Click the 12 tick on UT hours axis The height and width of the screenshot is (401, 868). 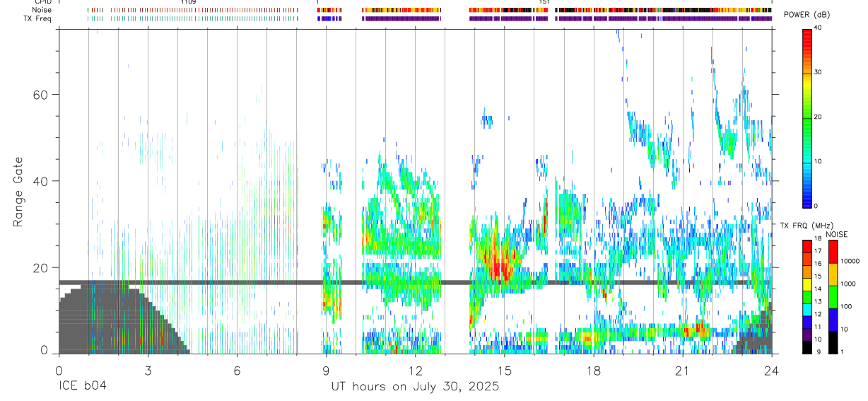point(415,370)
